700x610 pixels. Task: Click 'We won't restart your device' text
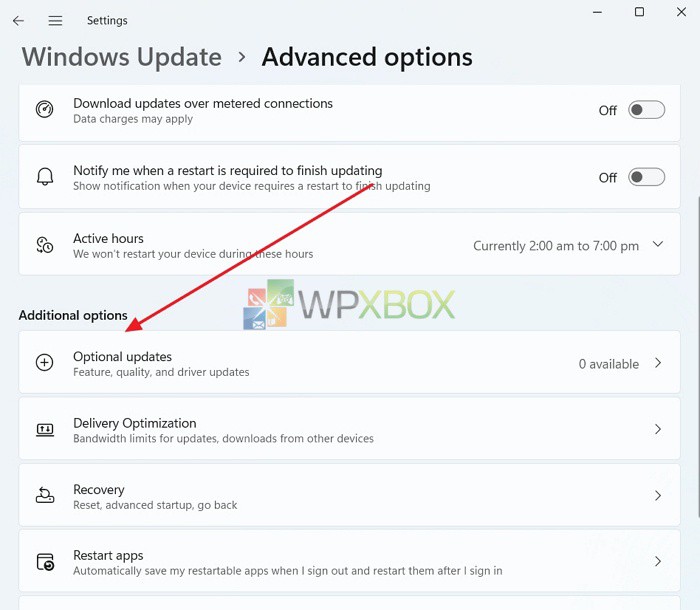[x=193, y=254]
